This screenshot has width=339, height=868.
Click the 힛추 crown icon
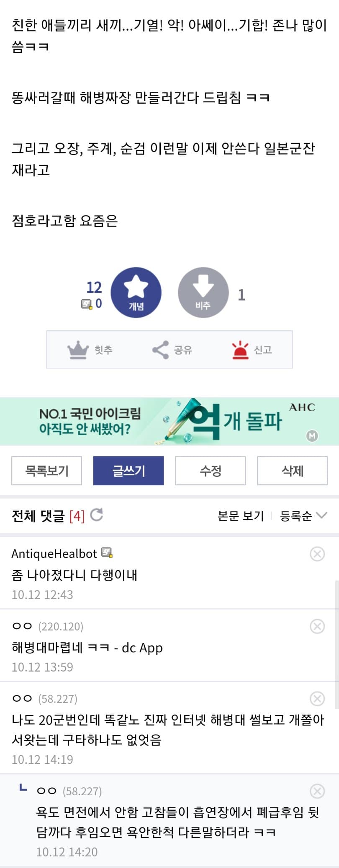78,349
